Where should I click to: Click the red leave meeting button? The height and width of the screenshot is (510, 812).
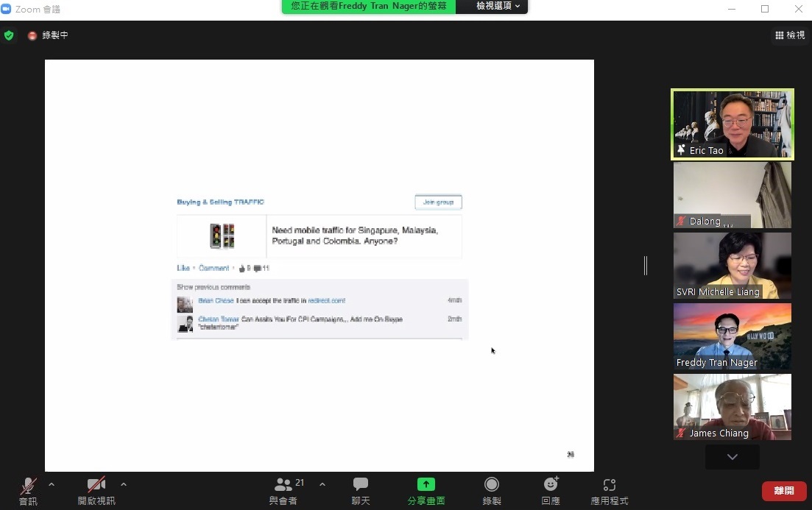pos(783,491)
